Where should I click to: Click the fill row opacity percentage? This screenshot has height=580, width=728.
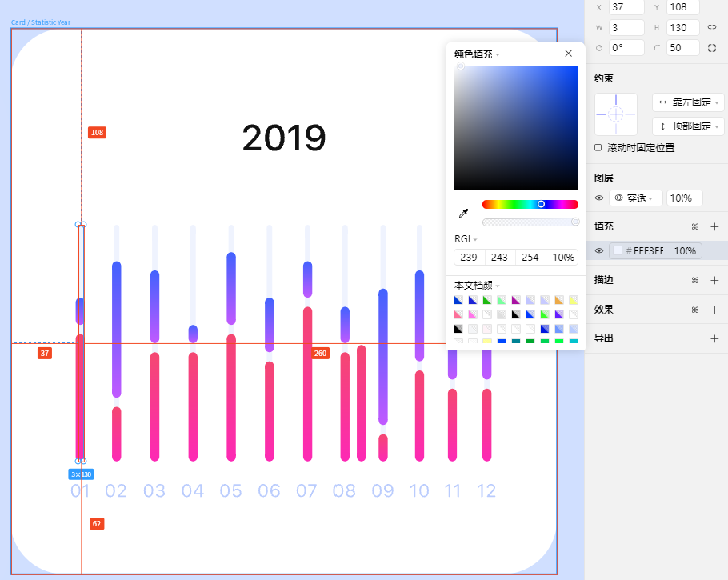click(x=684, y=250)
